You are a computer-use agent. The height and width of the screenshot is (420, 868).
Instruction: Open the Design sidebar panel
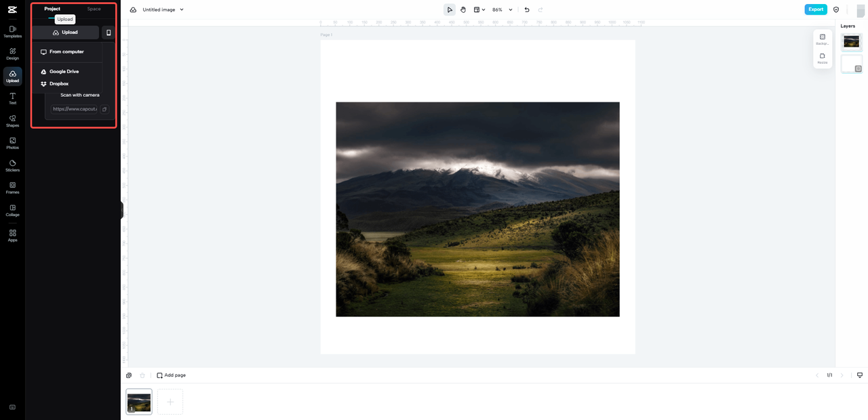(12, 54)
